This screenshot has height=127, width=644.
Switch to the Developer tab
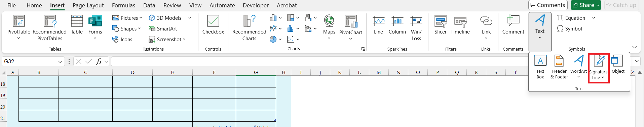pos(256,5)
